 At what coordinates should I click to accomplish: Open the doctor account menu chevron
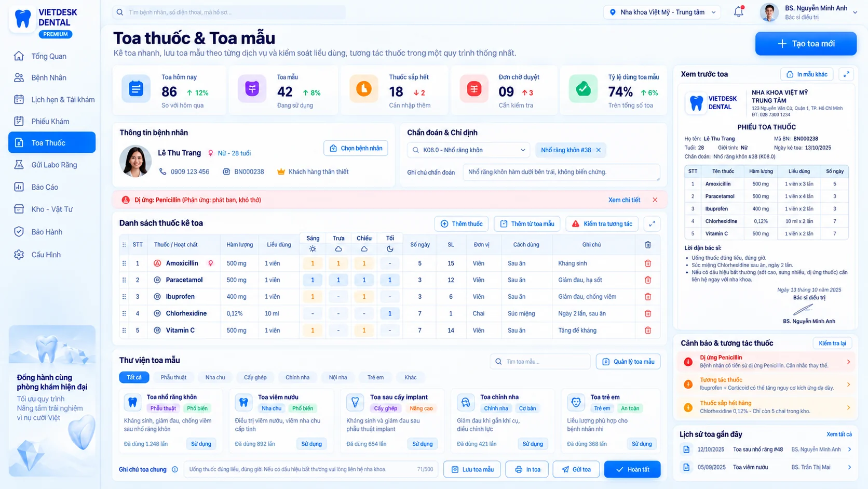[x=855, y=12]
